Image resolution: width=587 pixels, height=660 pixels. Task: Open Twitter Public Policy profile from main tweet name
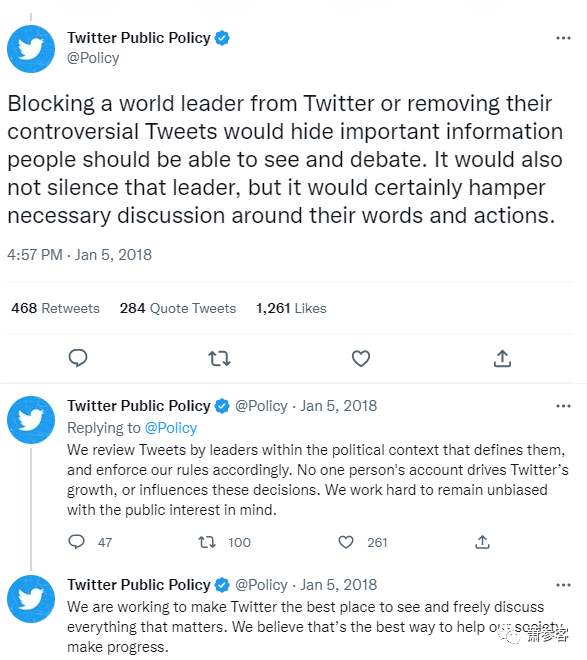(139, 38)
